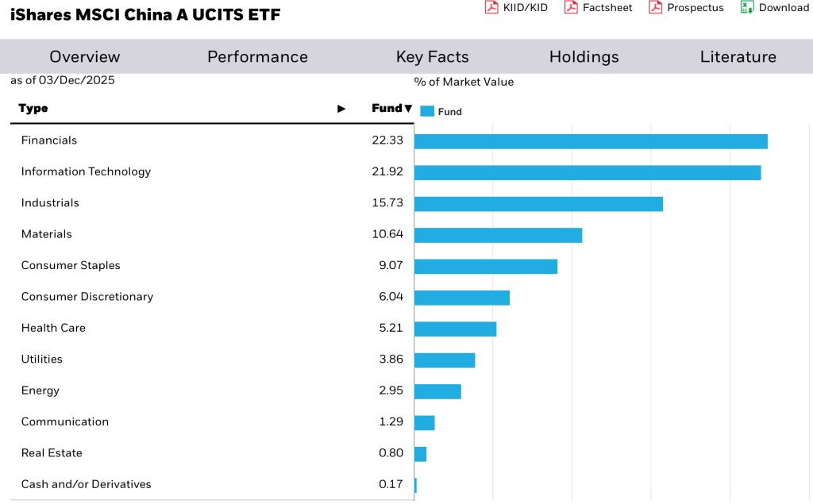The image size is (813, 504).
Task: Expand the Type column arrow
Action: click(x=341, y=109)
